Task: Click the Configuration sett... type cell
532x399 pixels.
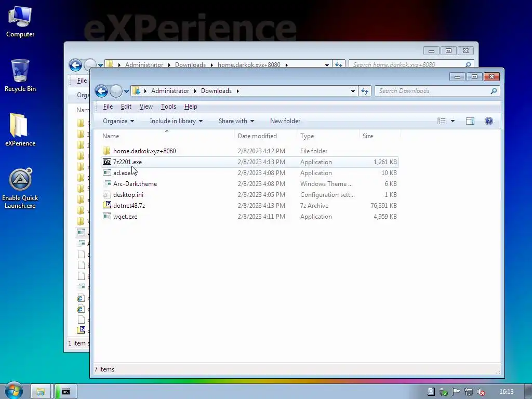Action: click(x=327, y=195)
